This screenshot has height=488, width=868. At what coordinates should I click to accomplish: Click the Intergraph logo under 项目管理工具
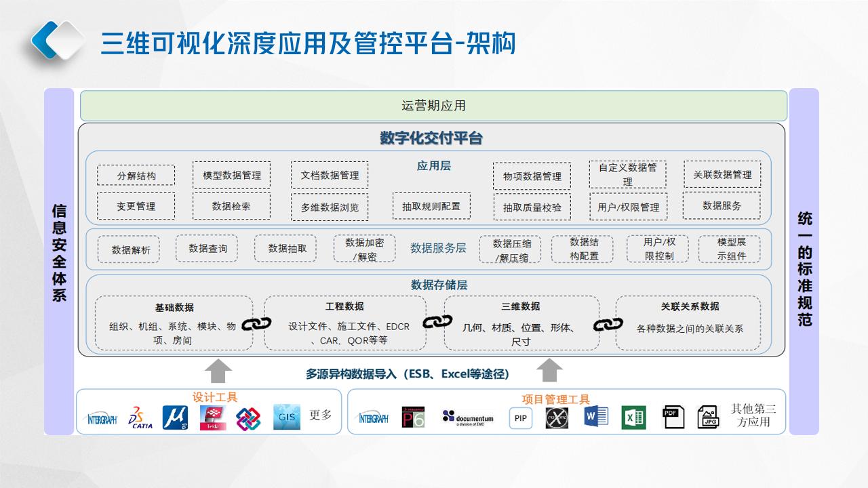373,418
